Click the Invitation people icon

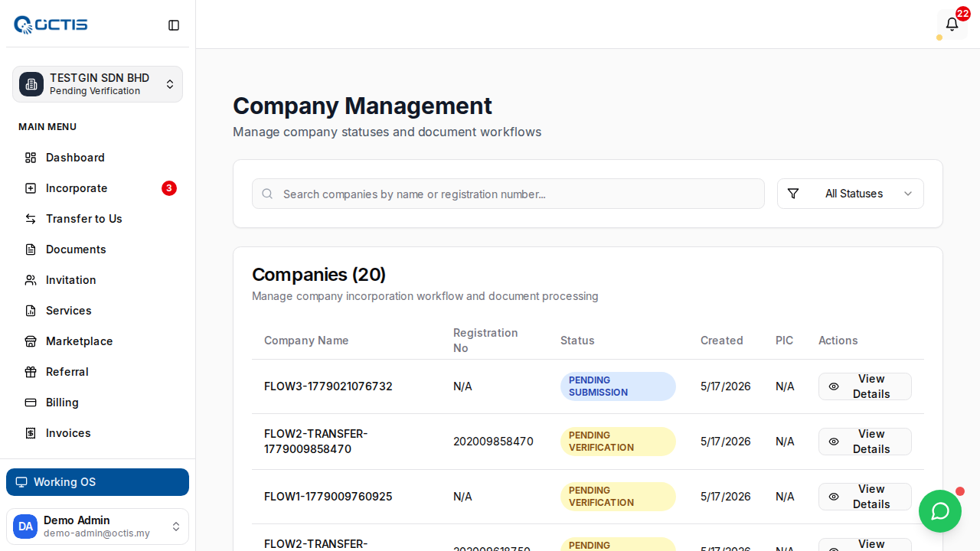pos(31,280)
